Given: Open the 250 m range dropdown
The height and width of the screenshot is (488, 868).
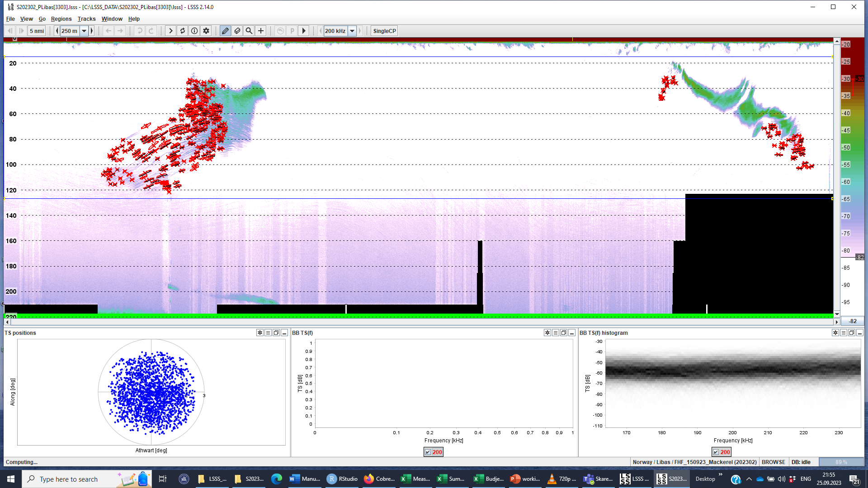Looking at the screenshot, I should click(84, 31).
